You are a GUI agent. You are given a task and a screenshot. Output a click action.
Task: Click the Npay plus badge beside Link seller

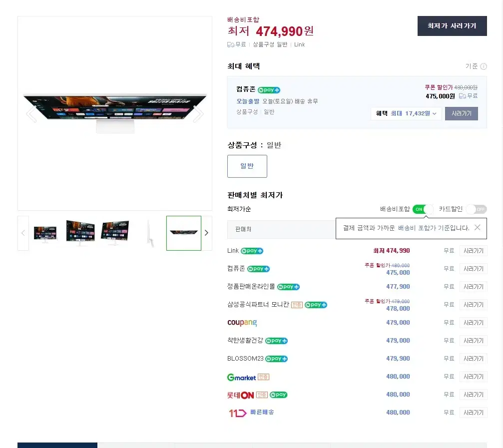[252, 251]
